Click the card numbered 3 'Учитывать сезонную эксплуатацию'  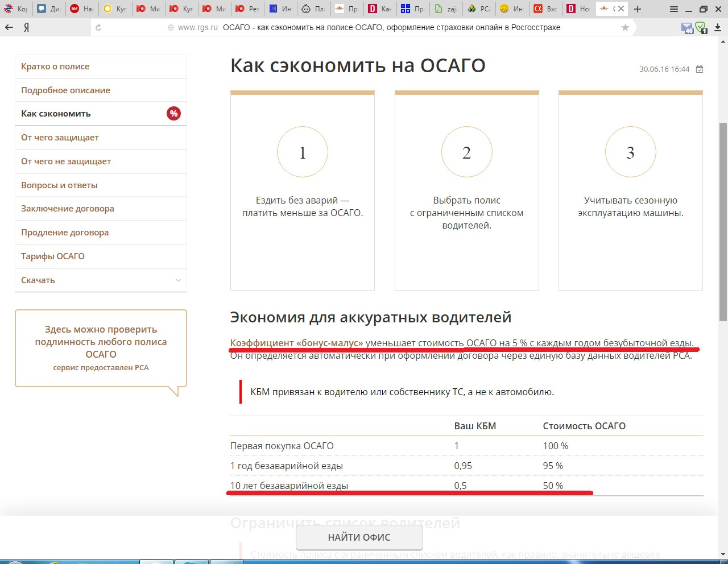pyautogui.click(x=631, y=190)
